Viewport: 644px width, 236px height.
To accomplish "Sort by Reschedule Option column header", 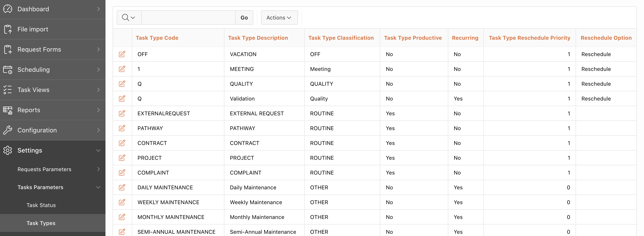I will pos(606,38).
